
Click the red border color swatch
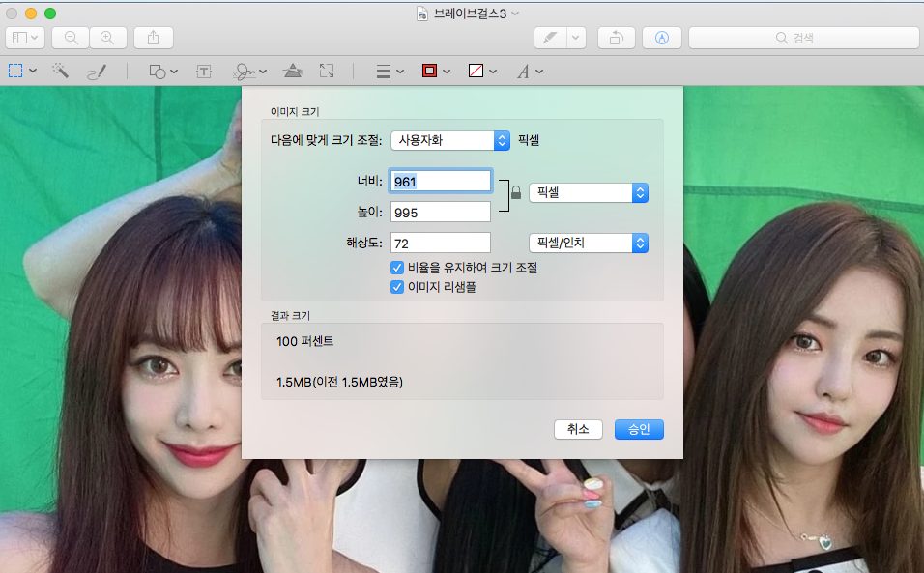point(429,72)
